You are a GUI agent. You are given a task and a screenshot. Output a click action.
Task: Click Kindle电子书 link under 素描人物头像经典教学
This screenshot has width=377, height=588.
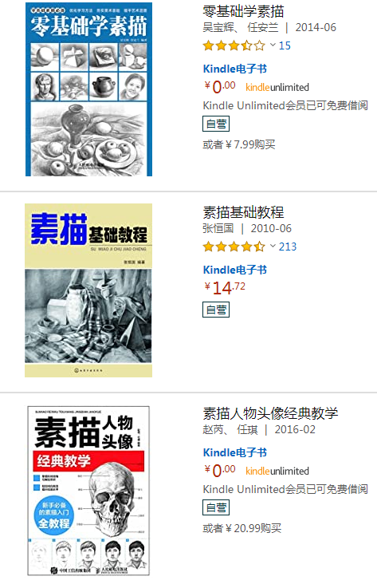(235, 452)
